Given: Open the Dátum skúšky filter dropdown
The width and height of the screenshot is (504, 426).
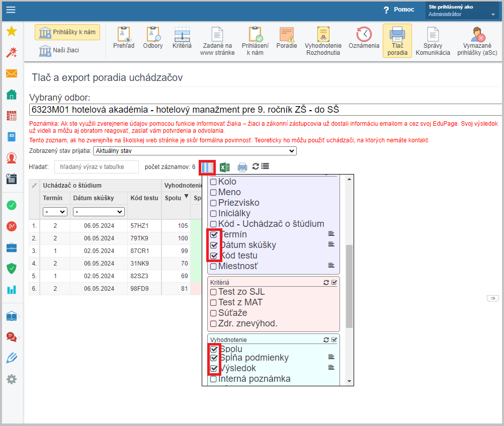Looking at the screenshot, I should pyautogui.click(x=99, y=212).
